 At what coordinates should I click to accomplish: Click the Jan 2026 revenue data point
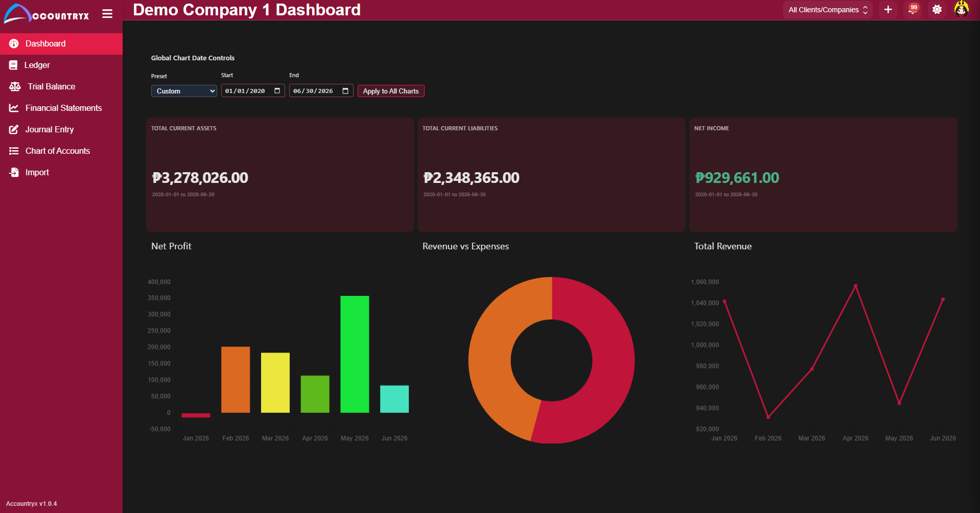(x=725, y=301)
